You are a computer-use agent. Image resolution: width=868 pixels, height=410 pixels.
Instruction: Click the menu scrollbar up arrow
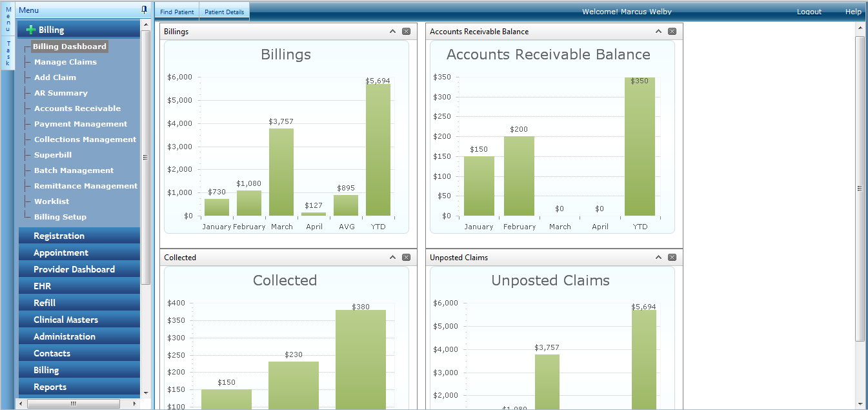[145, 25]
